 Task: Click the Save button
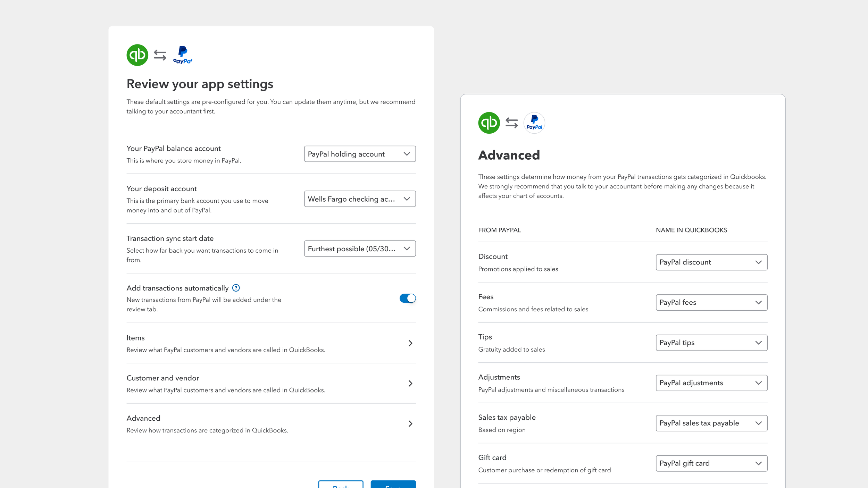[393, 485]
